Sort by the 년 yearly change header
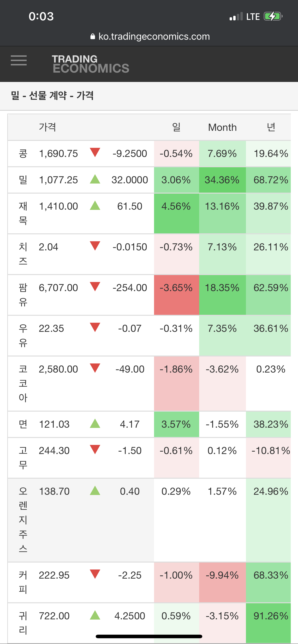Image resolution: width=298 pixels, height=644 pixels. pyautogui.click(x=271, y=127)
